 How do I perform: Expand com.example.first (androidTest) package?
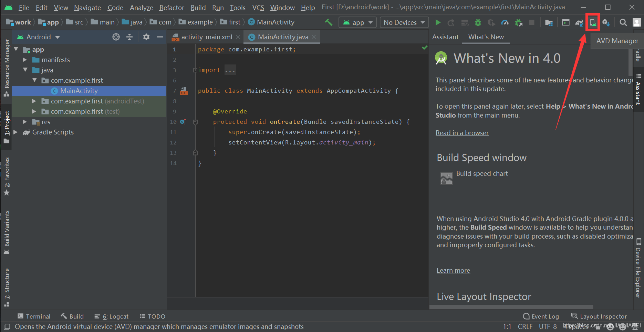[34, 101]
